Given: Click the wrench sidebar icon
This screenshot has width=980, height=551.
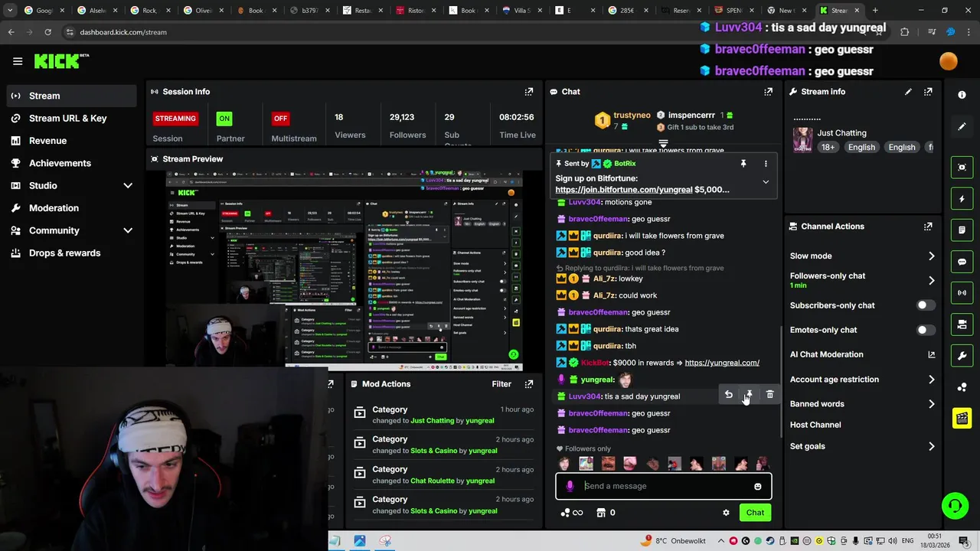Looking at the screenshot, I should point(962,356).
